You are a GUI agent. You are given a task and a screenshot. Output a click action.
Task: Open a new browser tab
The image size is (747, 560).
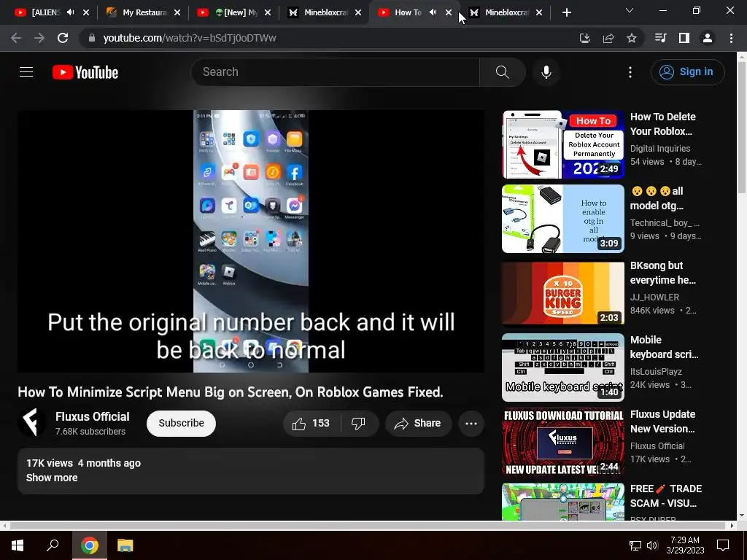coord(566,13)
